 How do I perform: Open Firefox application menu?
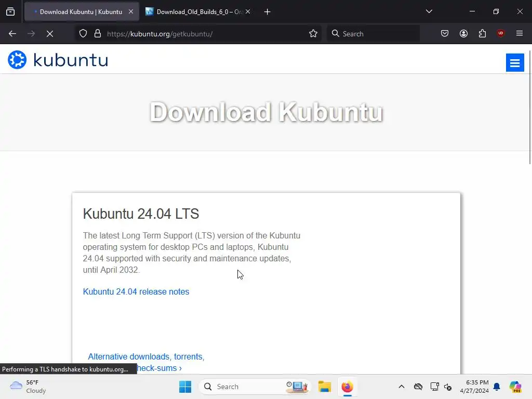pos(520,33)
